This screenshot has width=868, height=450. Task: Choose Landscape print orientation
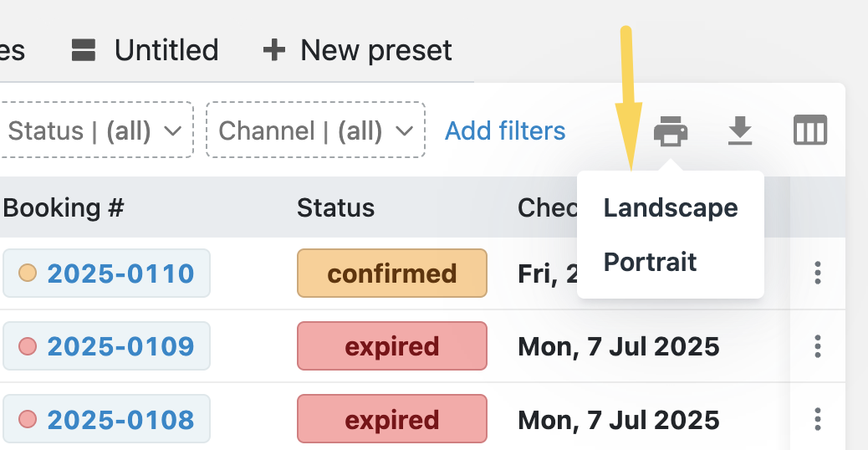coord(671,208)
